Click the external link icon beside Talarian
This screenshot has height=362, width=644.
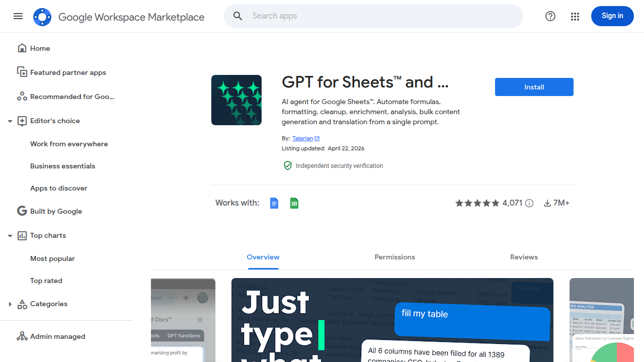click(317, 139)
